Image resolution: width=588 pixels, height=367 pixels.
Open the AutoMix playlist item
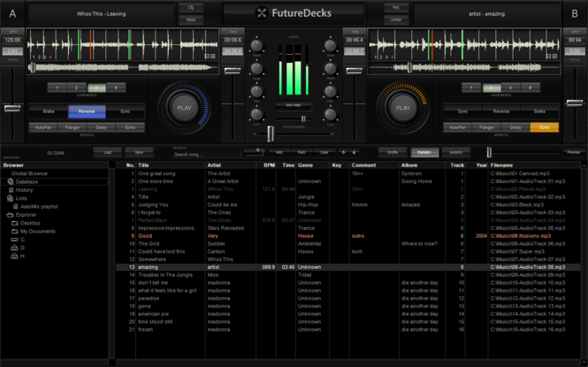pos(36,207)
